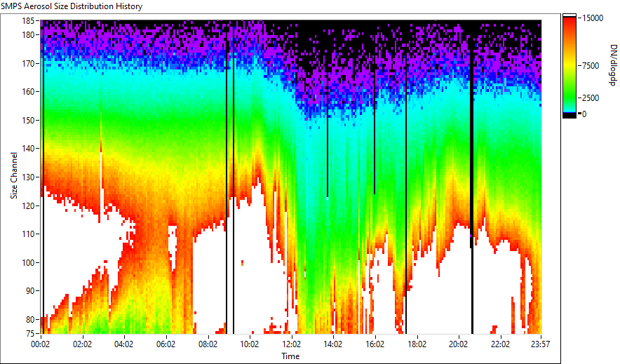
Task: Click the 16:02 time axis label
Action: (x=375, y=344)
